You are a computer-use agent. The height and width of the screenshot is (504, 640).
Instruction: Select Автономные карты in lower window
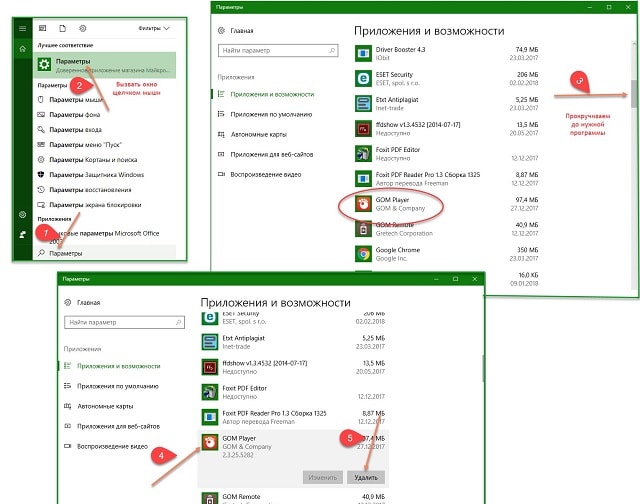pyautogui.click(x=99, y=406)
